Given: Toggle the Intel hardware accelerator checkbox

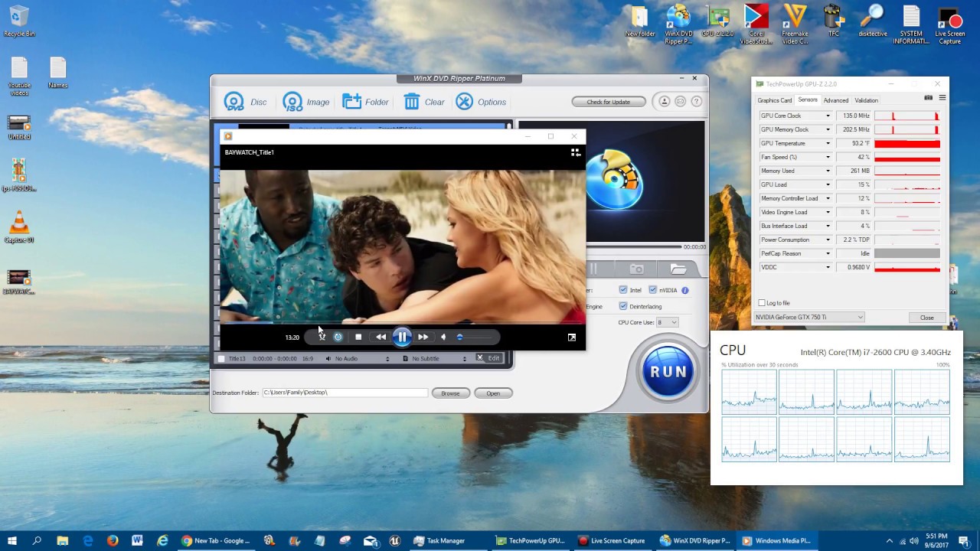Looking at the screenshot, I should [x=623, y=290].
